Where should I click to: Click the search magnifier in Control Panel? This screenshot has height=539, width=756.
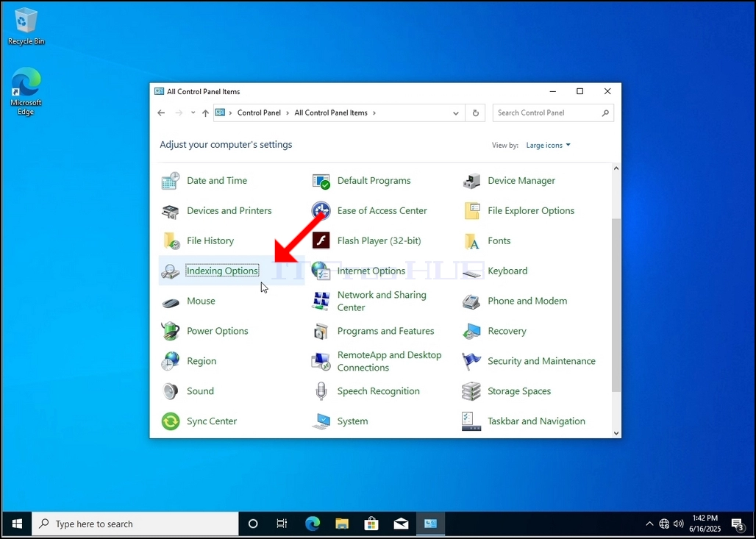coord(605,113)
